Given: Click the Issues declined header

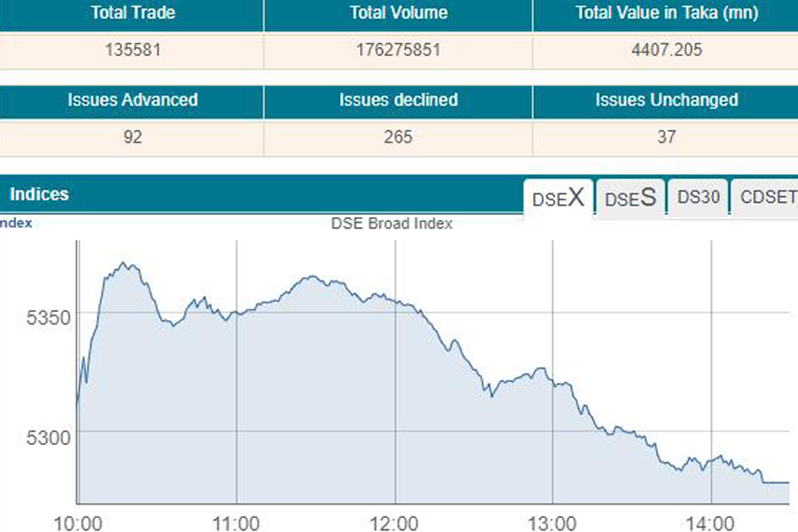Looking at the screenshot, I should [x=398, y=100].
